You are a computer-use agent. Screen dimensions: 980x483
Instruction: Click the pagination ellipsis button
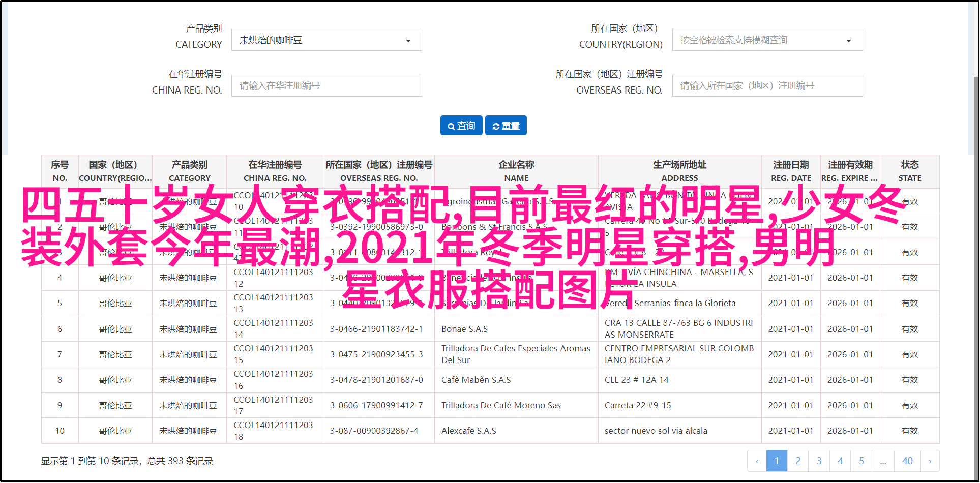[x=883, y=461]
